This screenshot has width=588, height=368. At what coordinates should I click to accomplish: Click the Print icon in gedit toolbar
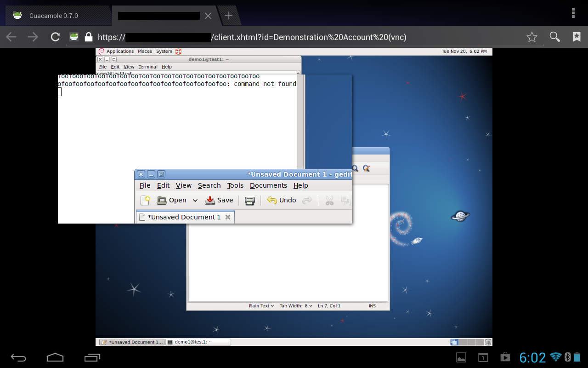coord(249,201)
